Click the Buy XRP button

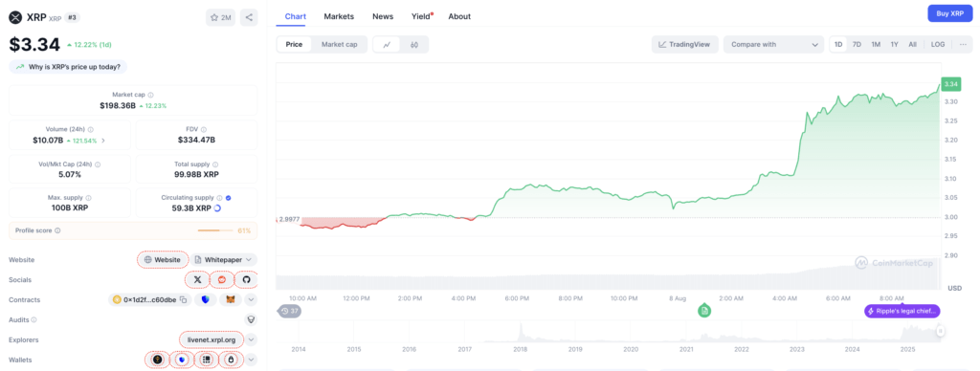[x=950, y=13]
